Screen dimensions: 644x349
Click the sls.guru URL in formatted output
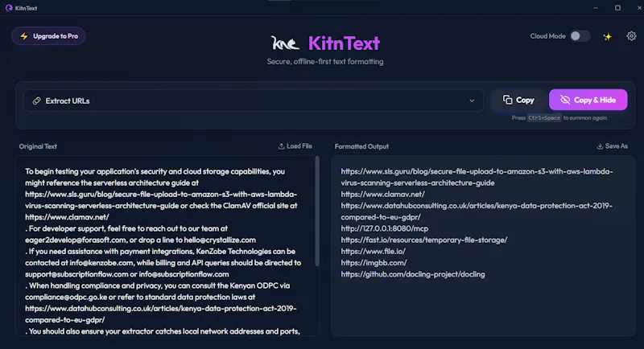(477, 177)
